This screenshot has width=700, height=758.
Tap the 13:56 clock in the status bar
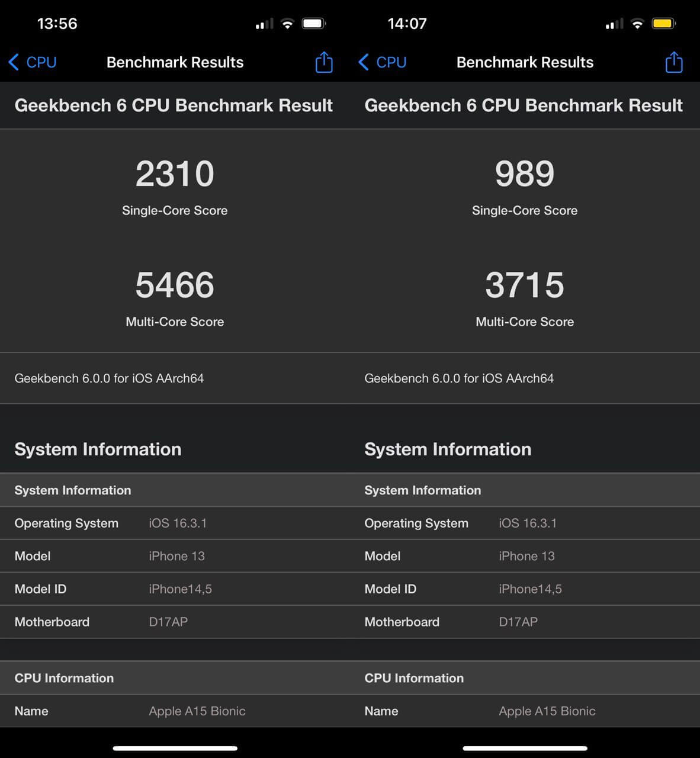(57, 24)
